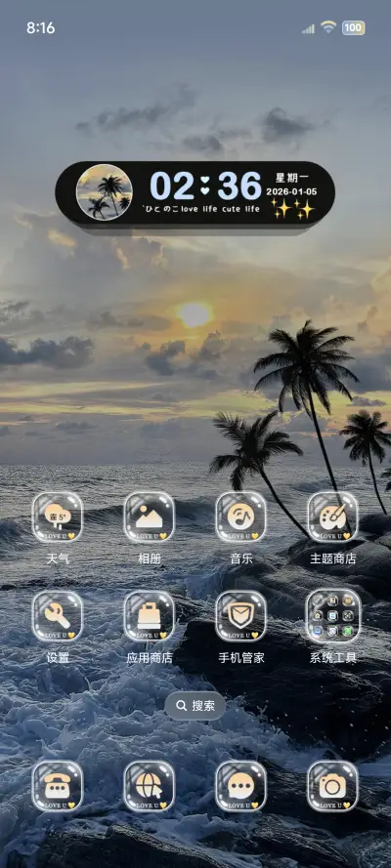Tap the 星期一 weekday text
This screenshot has height=868, width=391.
(x=292, y=178)
